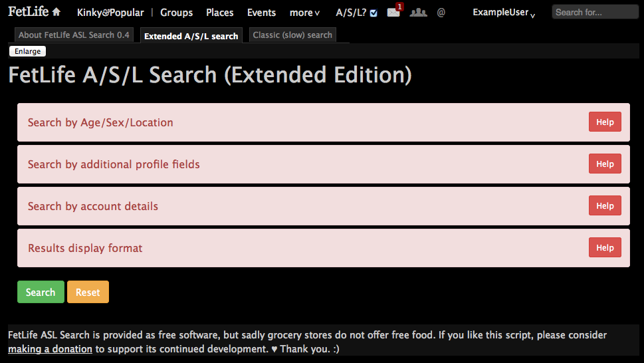The width and height of the screenshot is (644, 363).
Task: Open the Places menu item
Action: pyautogui.click(x=220, y=13)
